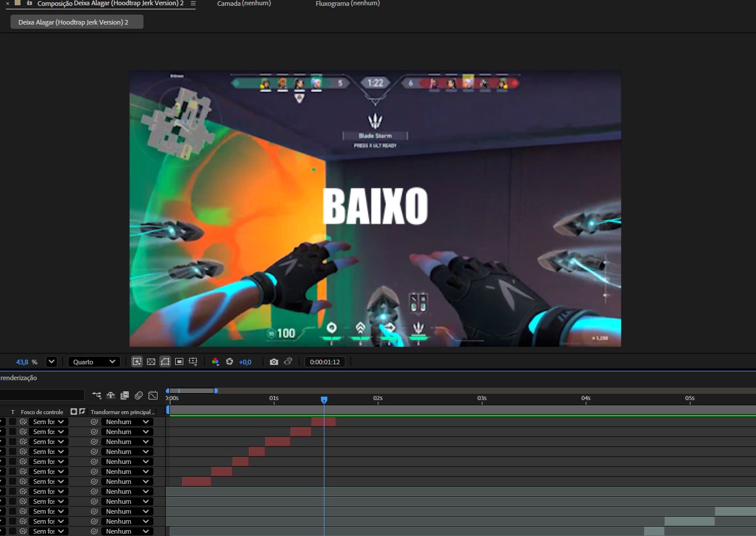756x536 pixels.
Task: Toggle mask and shape path visibility
Action: (165, 362)
